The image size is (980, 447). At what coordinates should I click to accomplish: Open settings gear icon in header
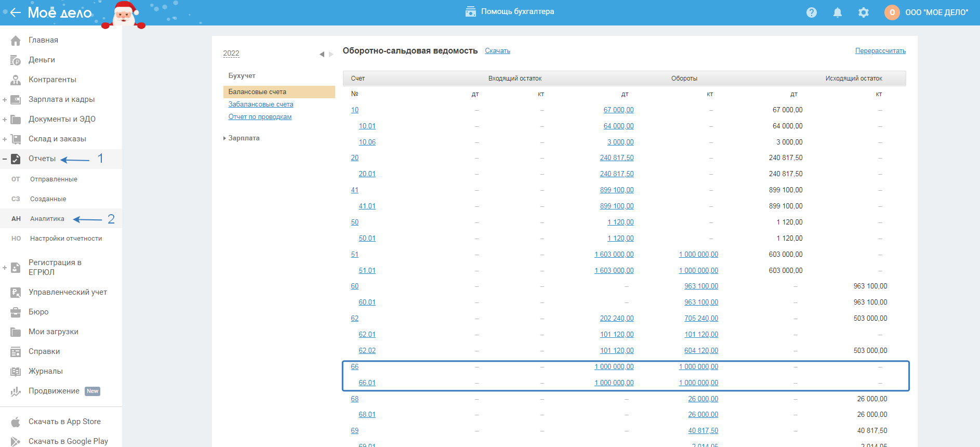(863, 12)
